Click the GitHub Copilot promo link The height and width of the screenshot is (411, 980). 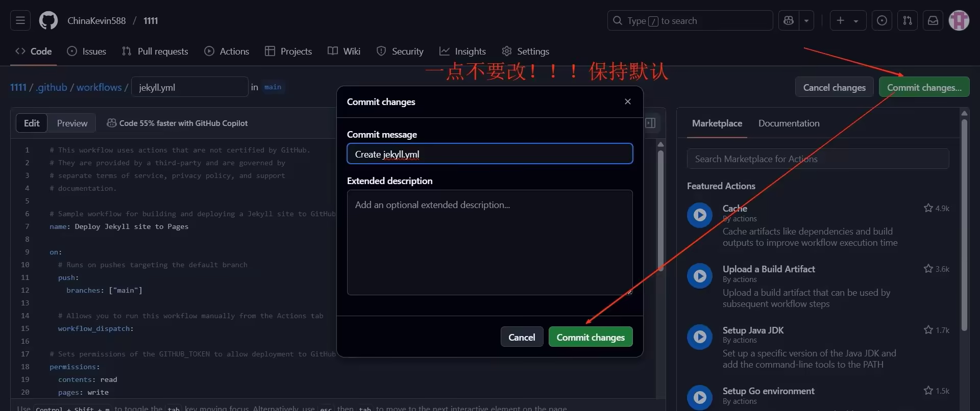coord(177,123)
